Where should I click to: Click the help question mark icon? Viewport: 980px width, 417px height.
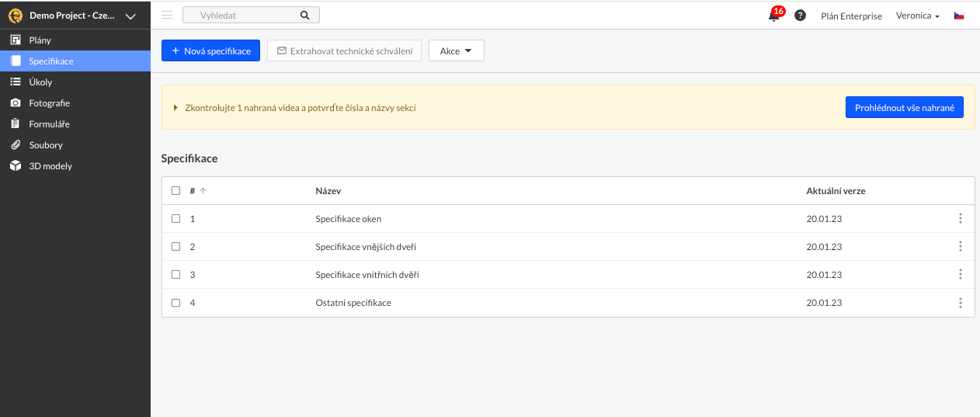(800, 16)
